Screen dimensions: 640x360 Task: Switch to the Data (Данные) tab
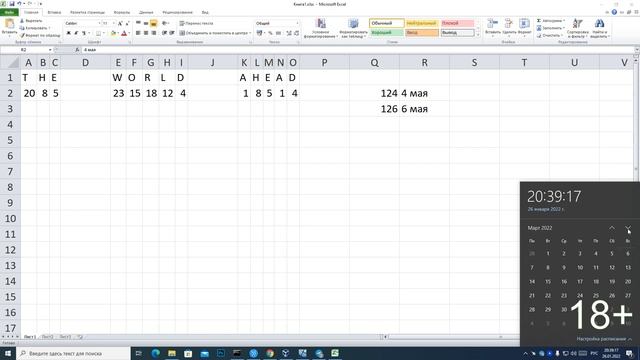pos(146,12)
